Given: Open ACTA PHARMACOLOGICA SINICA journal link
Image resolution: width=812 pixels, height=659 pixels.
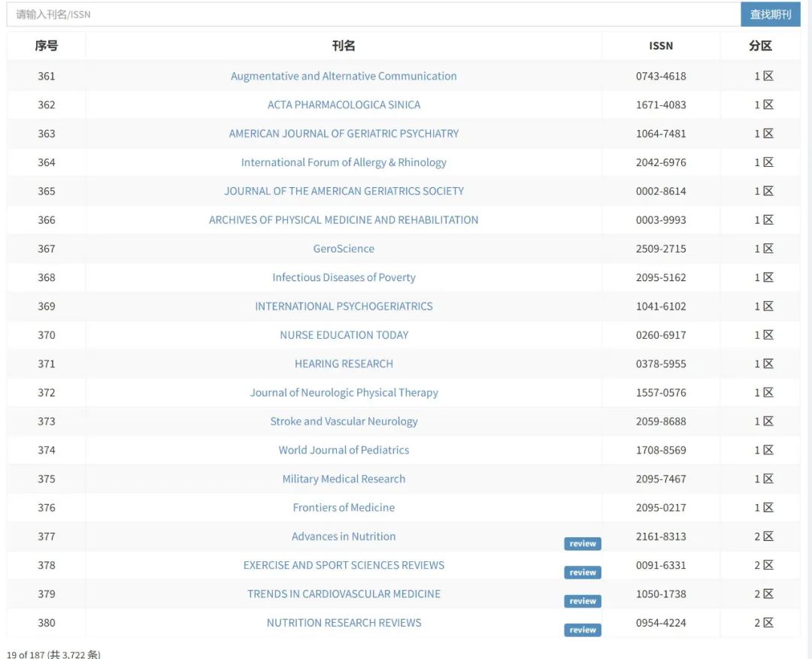Looking at the screenshot, I should [x=344, y=104].
